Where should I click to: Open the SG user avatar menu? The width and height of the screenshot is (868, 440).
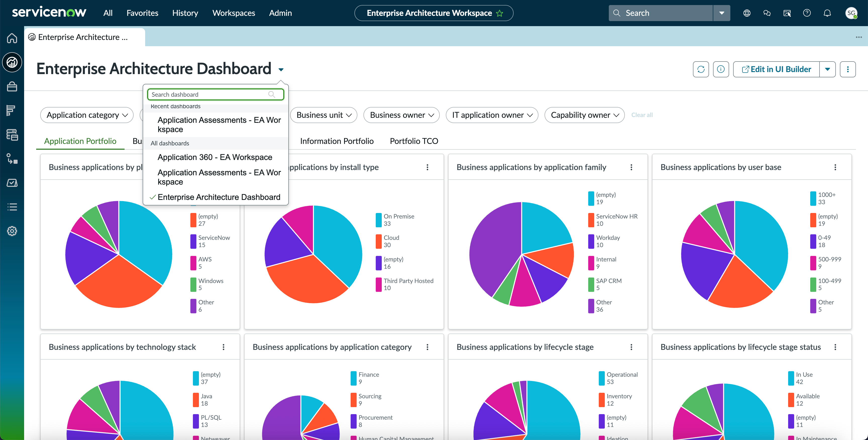click(851, 13)
